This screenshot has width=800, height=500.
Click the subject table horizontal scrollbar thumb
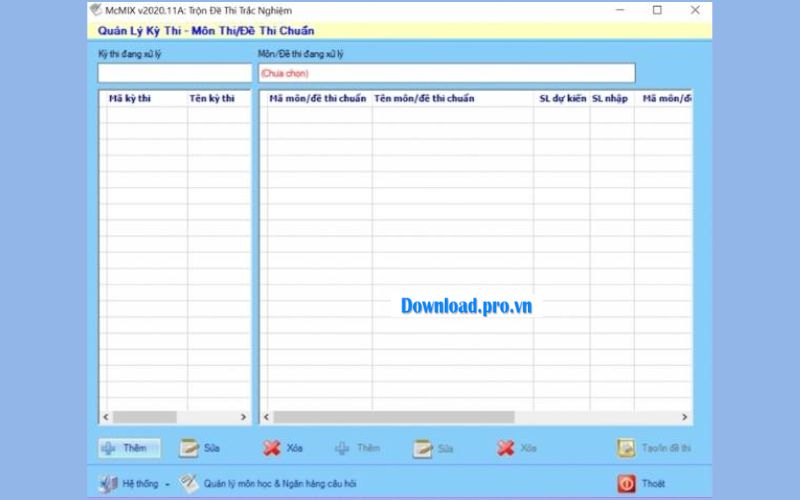point(394,417)
